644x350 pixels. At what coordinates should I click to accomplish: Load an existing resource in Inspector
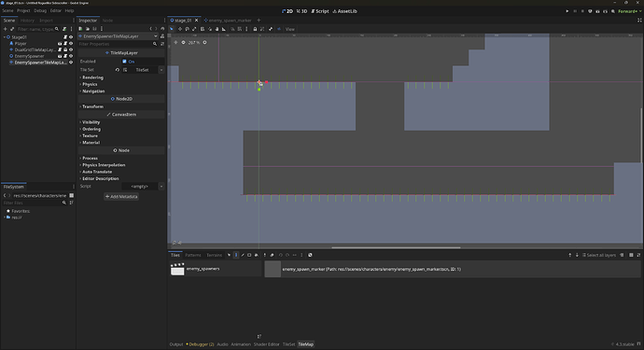click(x=88, y=29)
